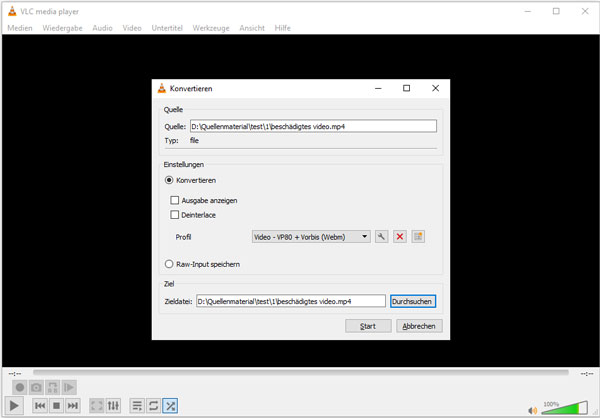The image size is (600, 418).
Task: Open the Hilfe menu
Action: point(283,28)
